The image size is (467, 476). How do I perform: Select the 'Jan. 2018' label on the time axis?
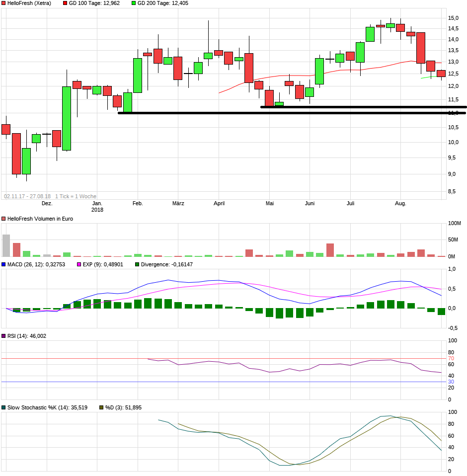tap(97, 206)
